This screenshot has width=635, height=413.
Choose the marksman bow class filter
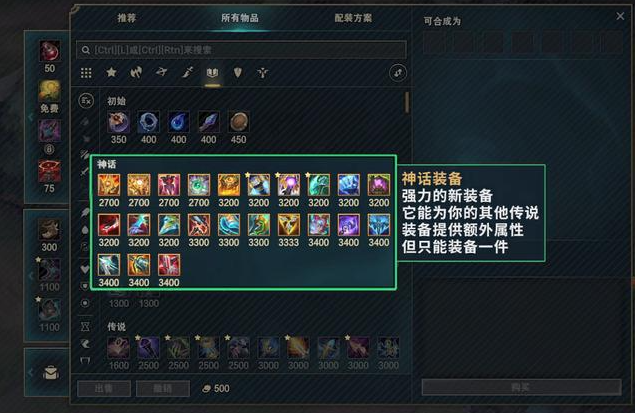pos(162,72)
